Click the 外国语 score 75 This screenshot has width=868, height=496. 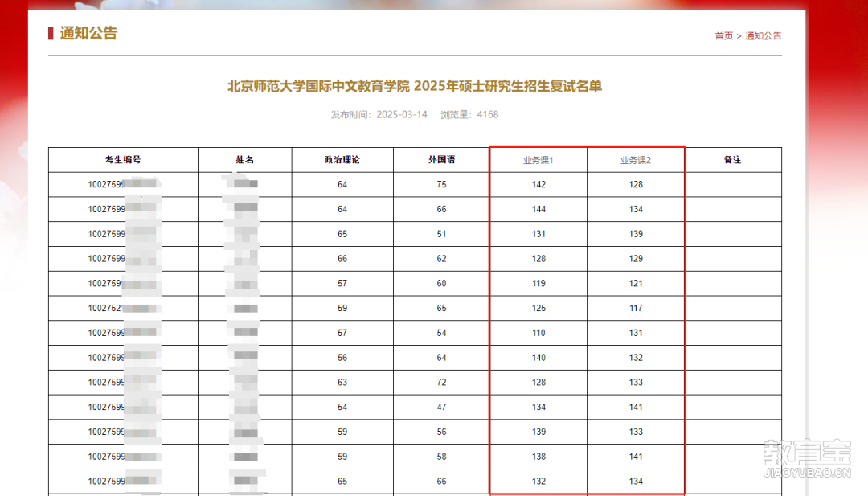click(441, 184)
